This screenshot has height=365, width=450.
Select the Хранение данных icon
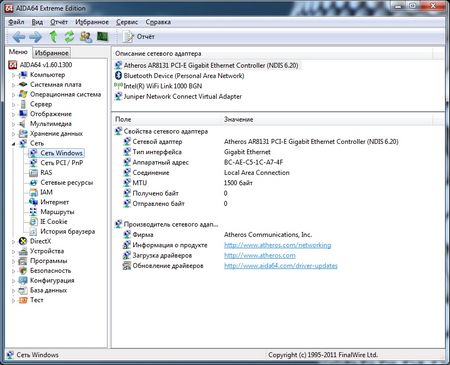23,133
